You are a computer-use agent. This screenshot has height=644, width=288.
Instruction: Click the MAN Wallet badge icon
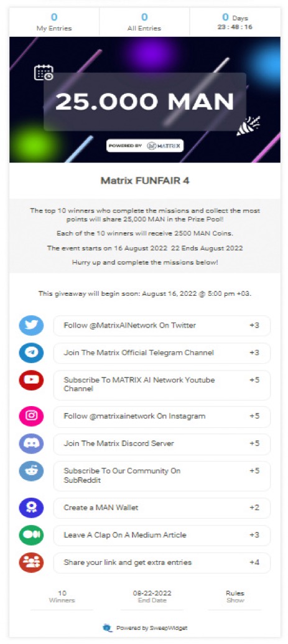click(31, 508)
